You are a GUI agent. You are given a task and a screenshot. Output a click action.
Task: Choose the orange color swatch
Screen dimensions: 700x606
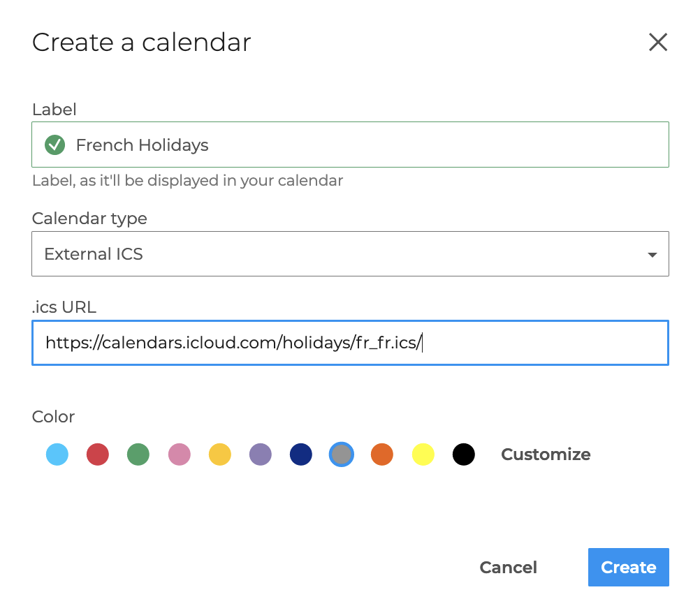coord(382,454)
